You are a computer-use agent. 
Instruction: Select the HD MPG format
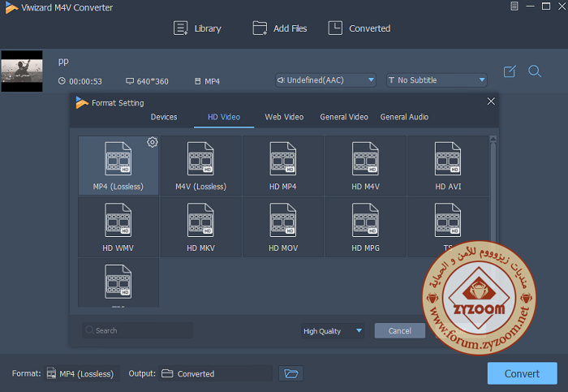365,227
